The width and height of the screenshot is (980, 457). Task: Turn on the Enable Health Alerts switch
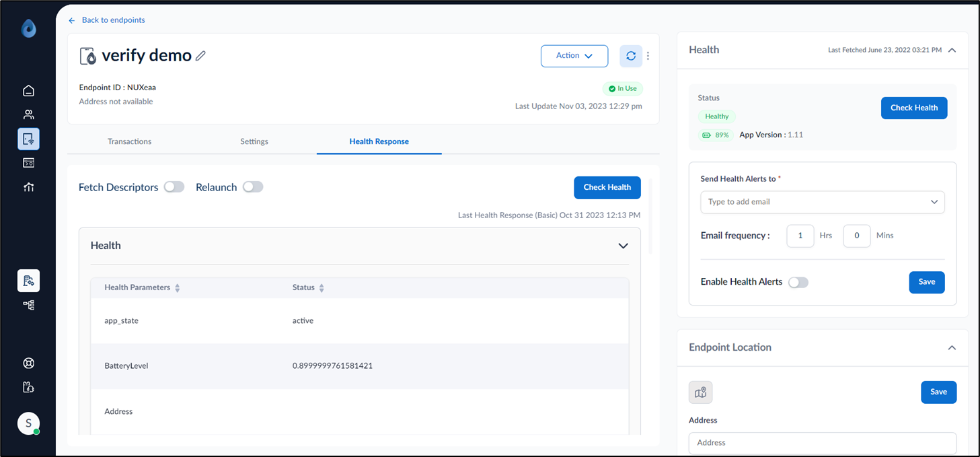[798, 283]
